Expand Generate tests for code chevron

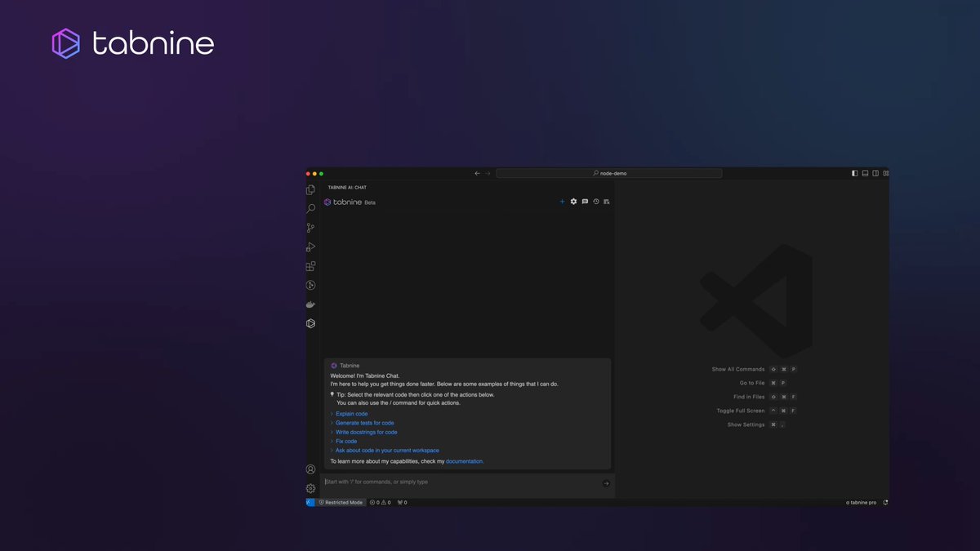coord(332,423)
